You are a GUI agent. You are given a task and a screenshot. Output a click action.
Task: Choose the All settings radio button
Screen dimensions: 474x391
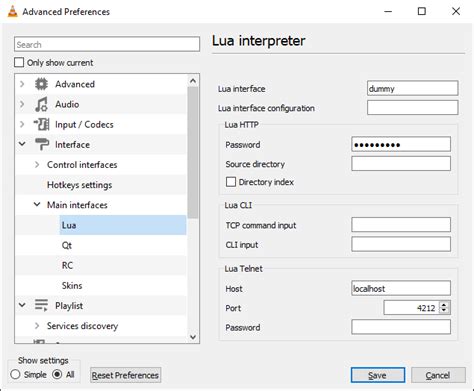point(57,374)
